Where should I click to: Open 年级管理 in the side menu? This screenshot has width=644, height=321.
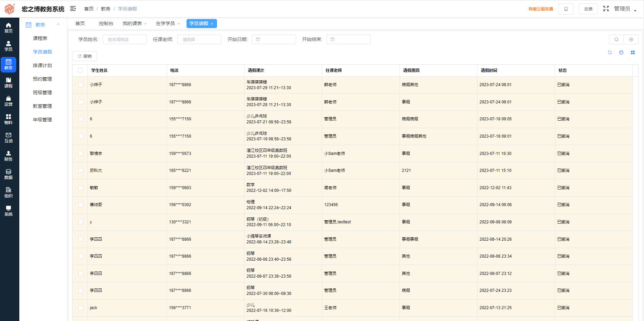click(42, 120)
